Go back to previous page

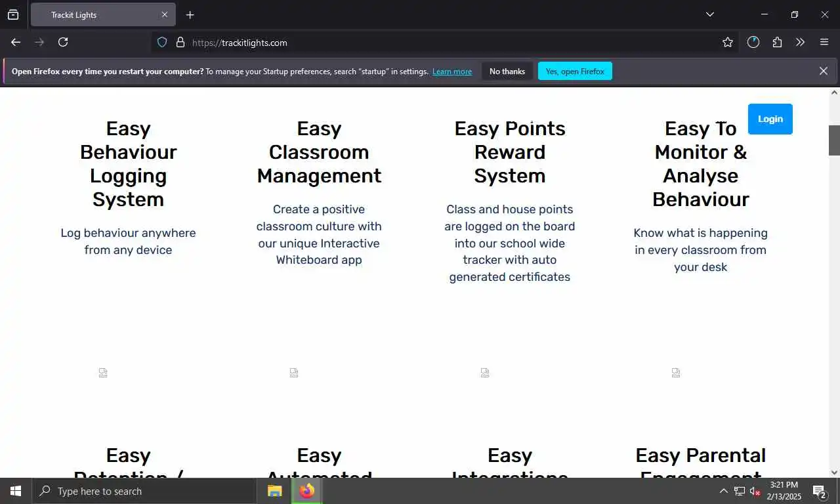tap(16, 42)
